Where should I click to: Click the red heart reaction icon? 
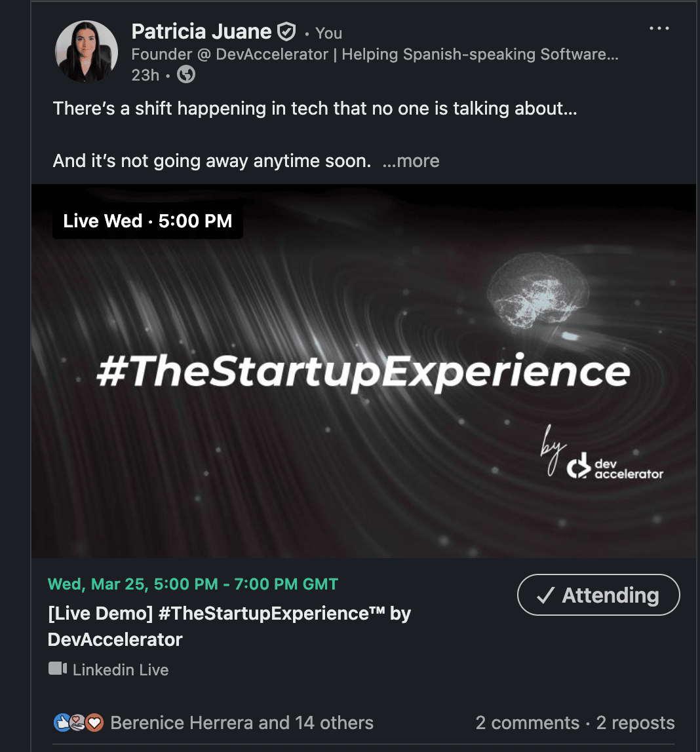point(95,723)
